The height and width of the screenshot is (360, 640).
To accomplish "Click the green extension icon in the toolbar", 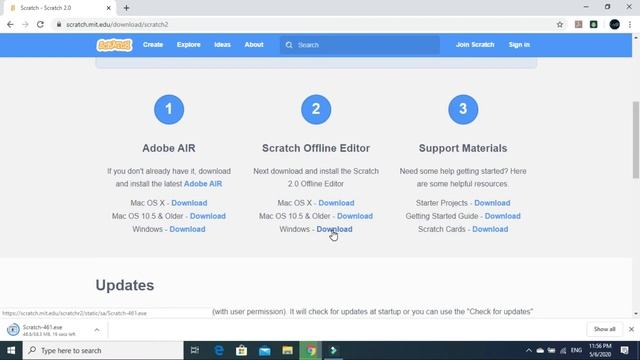I will click(x=594, y=24).
